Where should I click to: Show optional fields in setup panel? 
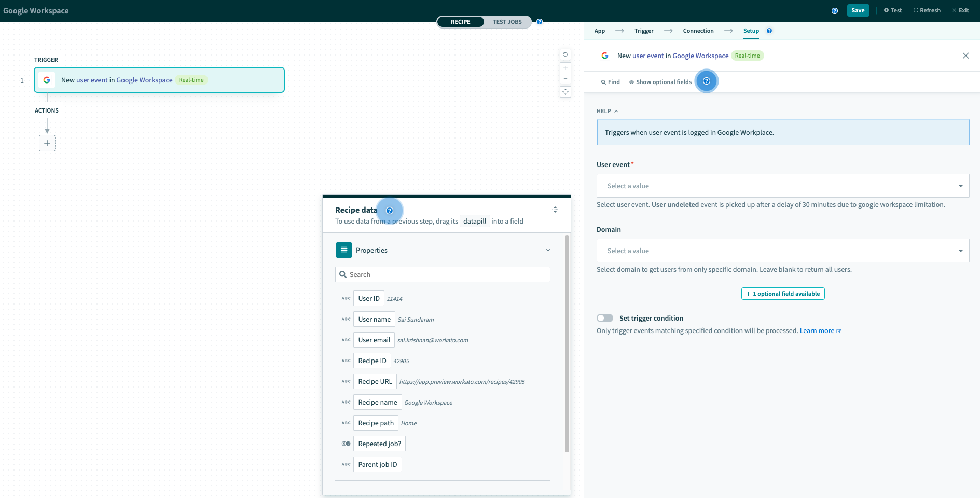click(x=660, y=82)
